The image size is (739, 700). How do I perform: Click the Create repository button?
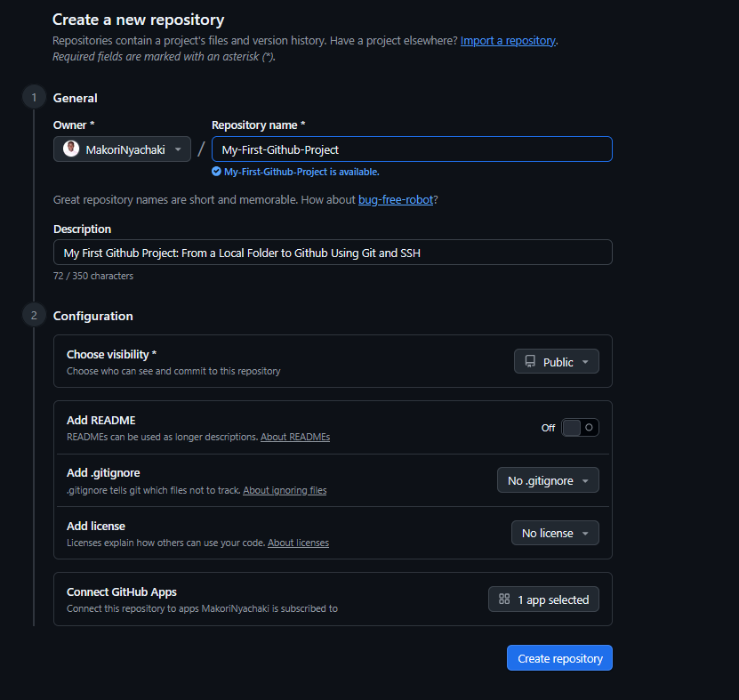click(x=560, y=658)
